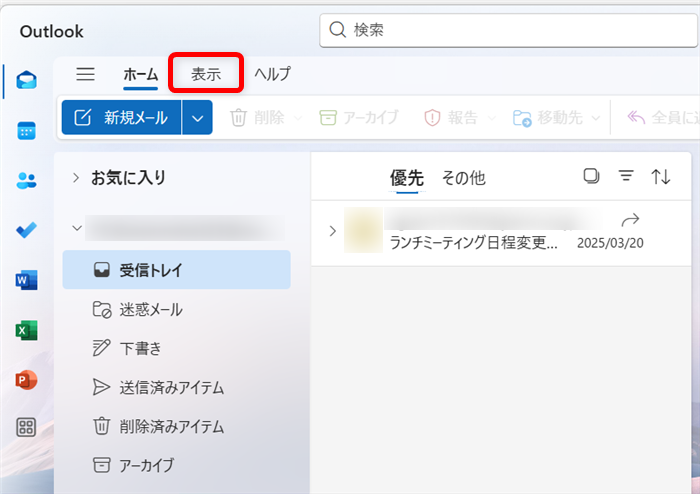Screen dimensions: 700x494
Task: Click the search magnifier icon
Action: point(338,30)
